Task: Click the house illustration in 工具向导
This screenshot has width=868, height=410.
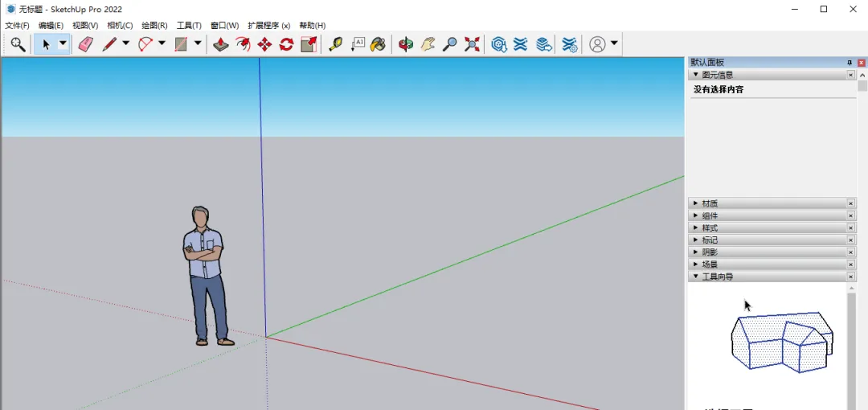Action: [x=782, y=342]
